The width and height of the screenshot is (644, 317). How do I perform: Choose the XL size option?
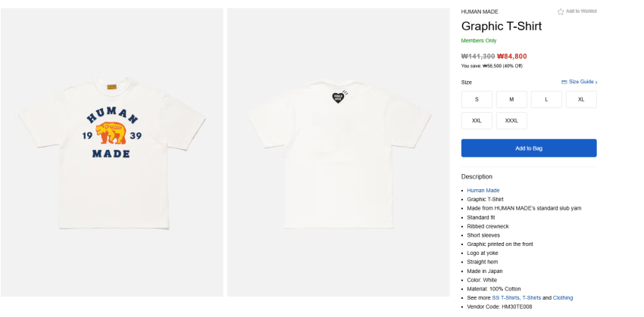[x=581, y=99]
